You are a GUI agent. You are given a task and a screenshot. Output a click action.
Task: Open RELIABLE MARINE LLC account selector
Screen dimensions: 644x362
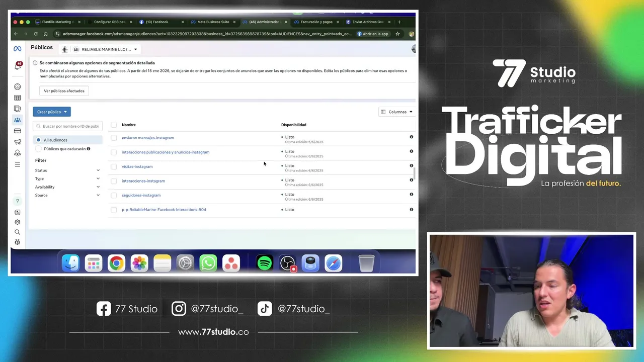105,49
